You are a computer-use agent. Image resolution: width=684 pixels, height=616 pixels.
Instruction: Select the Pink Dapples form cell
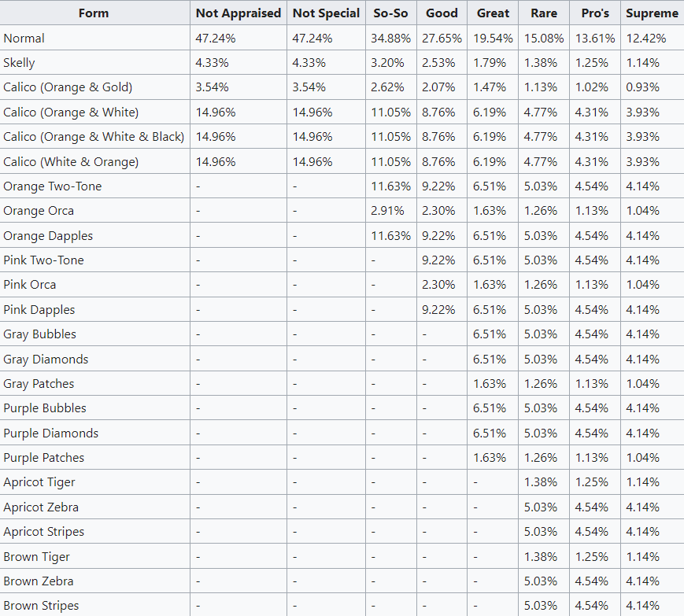click(x=39, y=309)
